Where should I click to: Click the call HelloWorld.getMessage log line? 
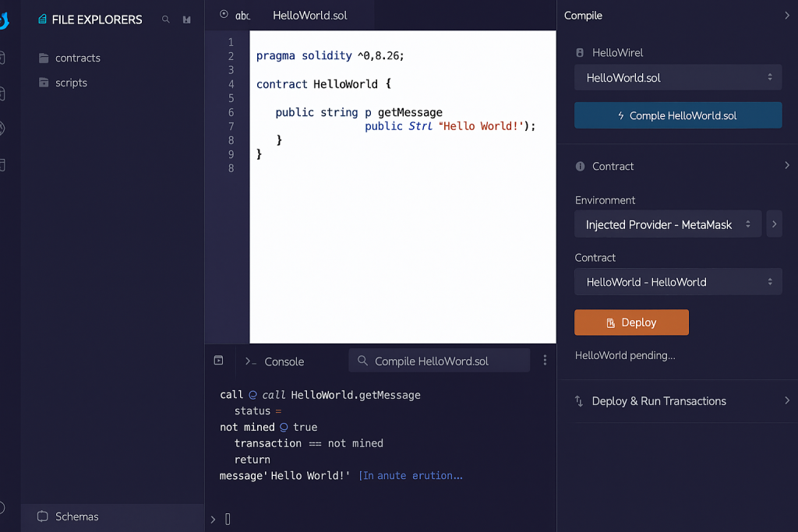click(x=320, y=395)
